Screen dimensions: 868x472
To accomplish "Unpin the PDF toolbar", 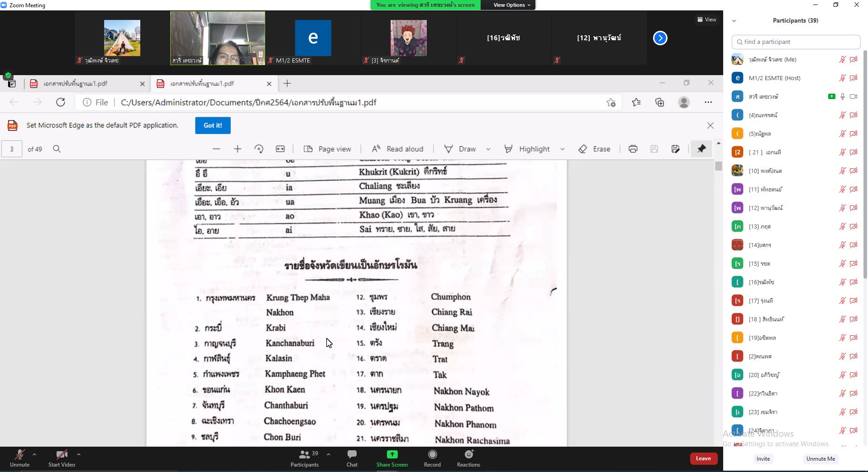I will coord(701,149).
